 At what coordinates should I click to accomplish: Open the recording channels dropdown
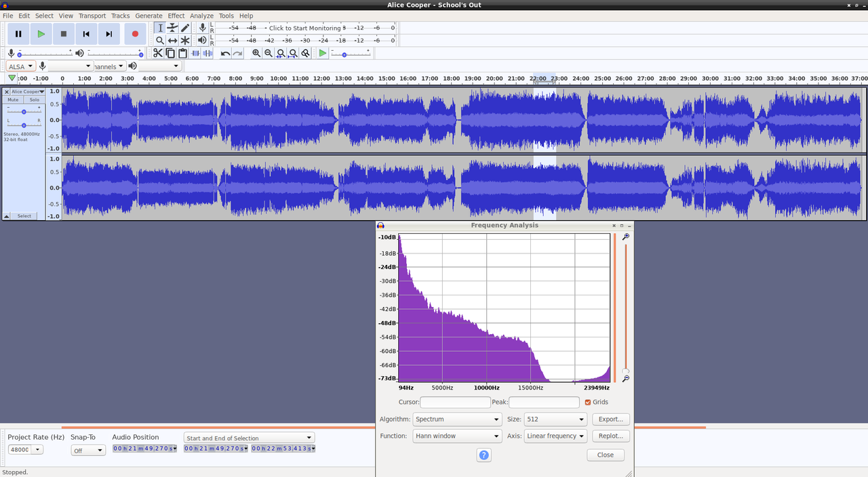click(109, 66)
